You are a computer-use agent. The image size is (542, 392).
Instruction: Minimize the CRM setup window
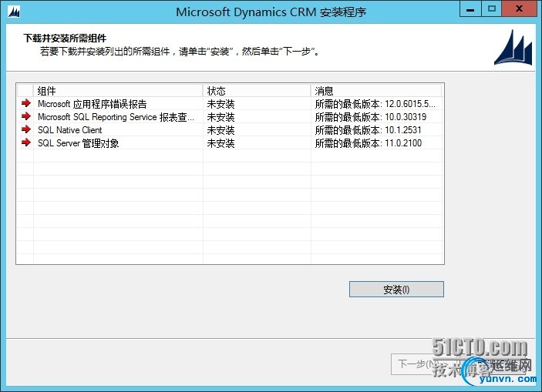[x=470, y=9]
